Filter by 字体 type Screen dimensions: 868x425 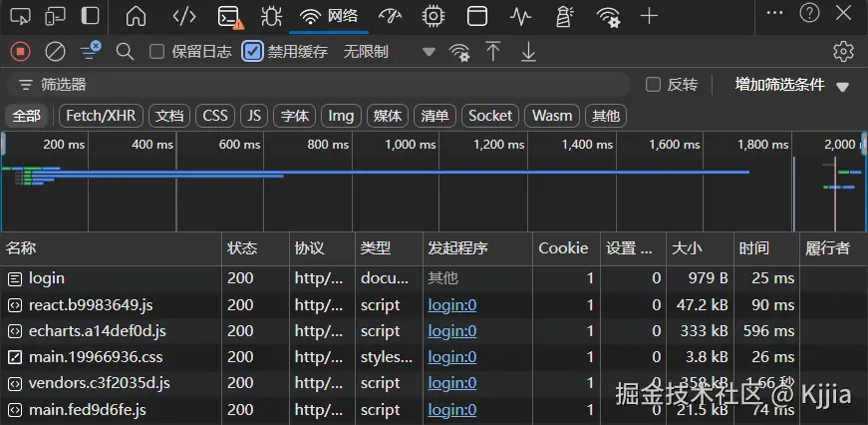click(x=295, y=116)
